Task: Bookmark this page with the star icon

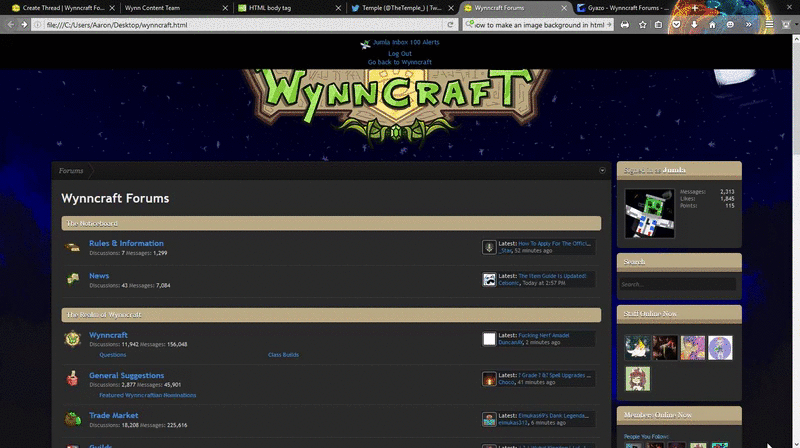Action: click(x=642, y=24)
